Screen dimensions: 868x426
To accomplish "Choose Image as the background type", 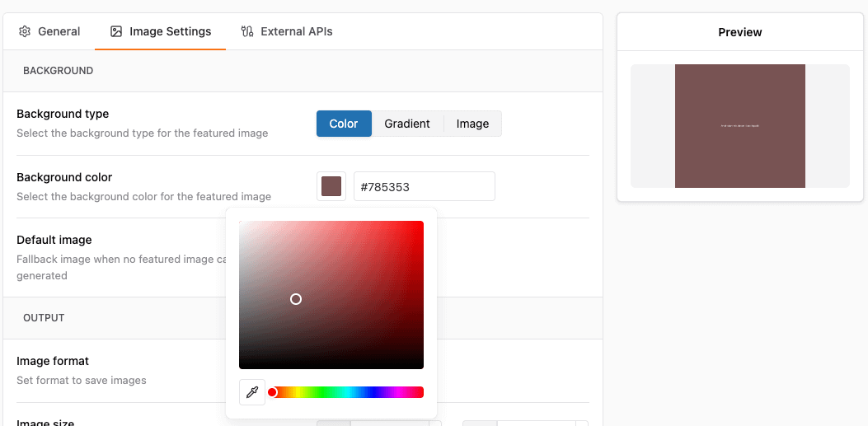I will click(472, 124).
